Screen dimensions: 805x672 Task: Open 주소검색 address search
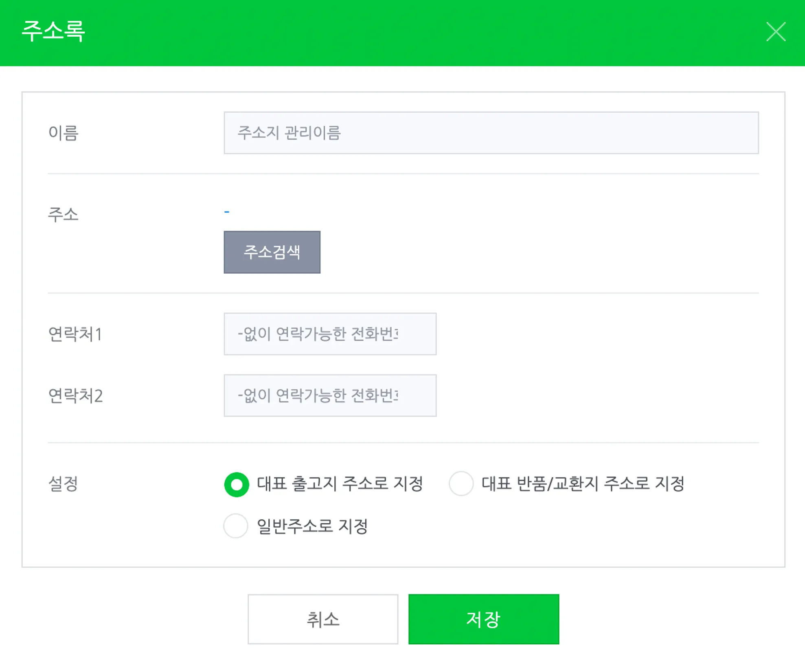coord(272,252)
